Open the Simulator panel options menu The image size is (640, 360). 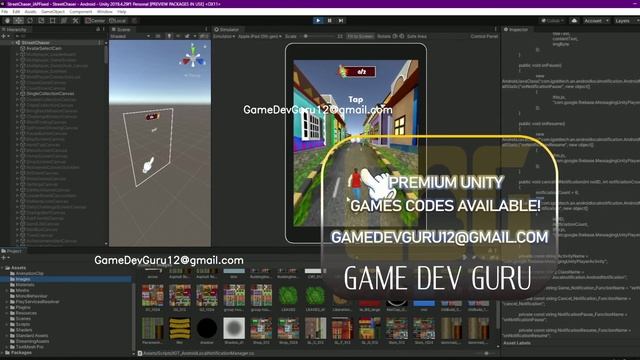pyautogui.click(x=496, y=29)
